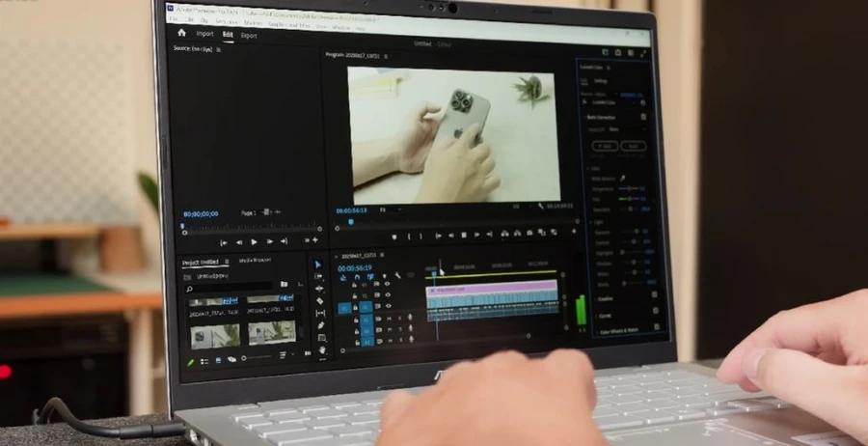868x446 pixels.
Task: Toggle Creative section checkbox
Action: tap(654, 294)
